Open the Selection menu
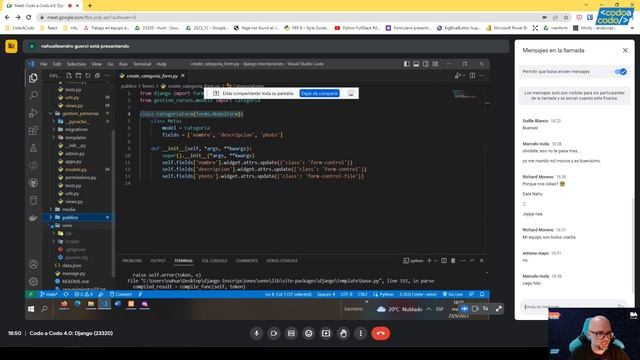 76,64
